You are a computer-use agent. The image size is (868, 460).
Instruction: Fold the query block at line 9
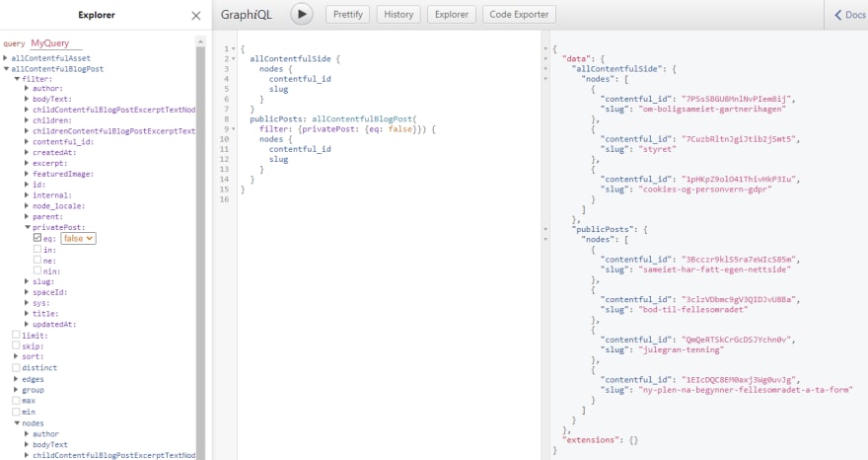[233, 129]
